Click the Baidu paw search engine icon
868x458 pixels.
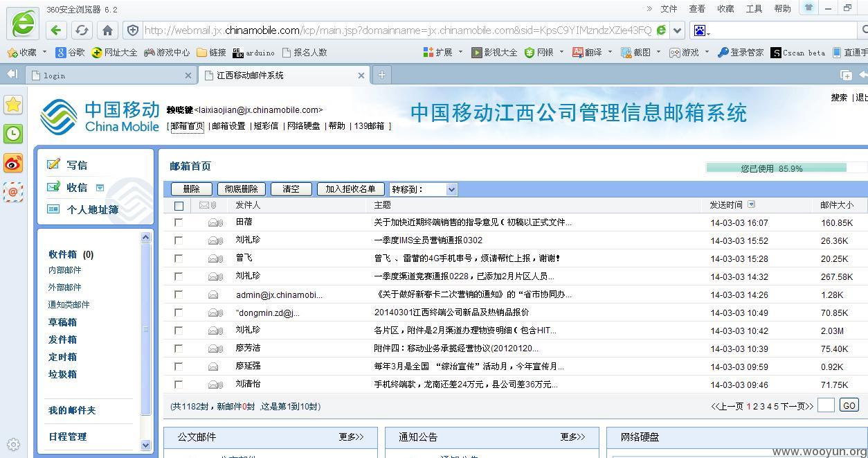click(x=700, y=30)
